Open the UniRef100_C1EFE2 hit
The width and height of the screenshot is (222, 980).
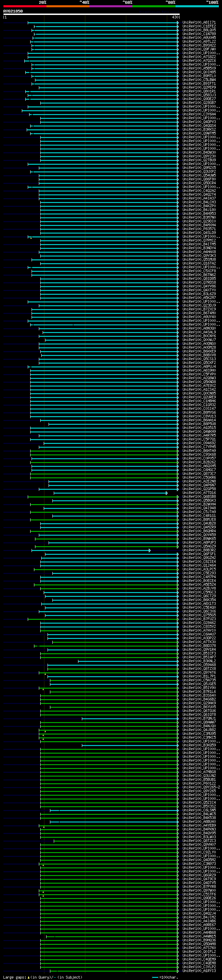[199, 26]
